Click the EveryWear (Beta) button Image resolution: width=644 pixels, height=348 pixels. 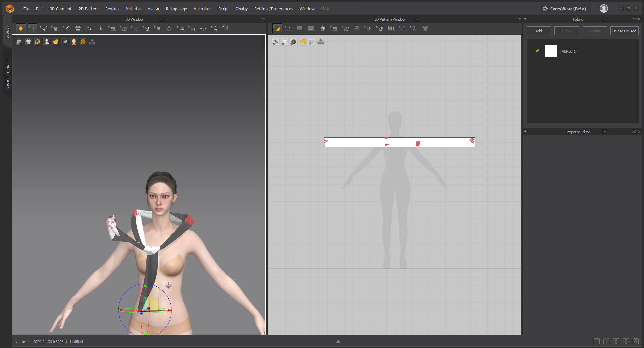point(565,9)
